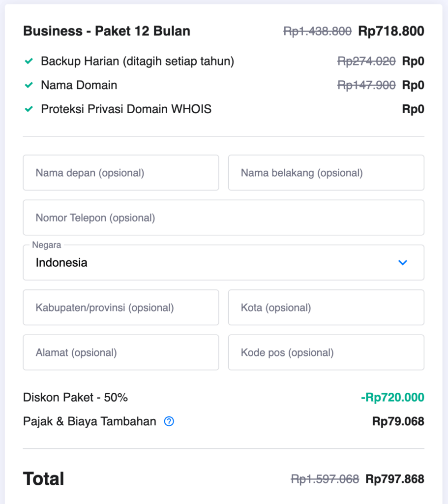448x504 pixels.
Task: Focus the Nama belakang field
Action: click(326, 173)
